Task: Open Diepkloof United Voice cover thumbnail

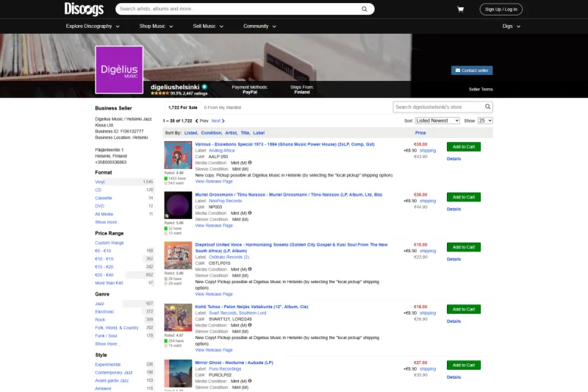Action: click(178, 255)
